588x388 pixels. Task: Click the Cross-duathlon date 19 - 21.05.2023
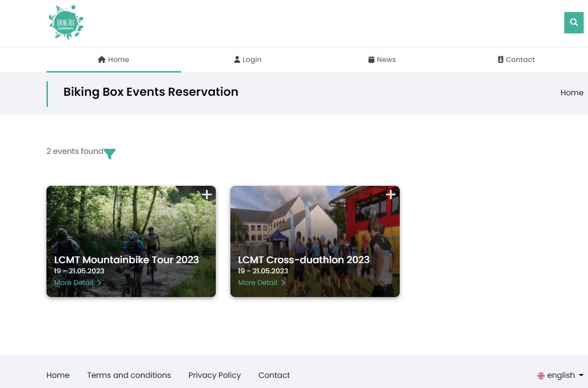263,271
